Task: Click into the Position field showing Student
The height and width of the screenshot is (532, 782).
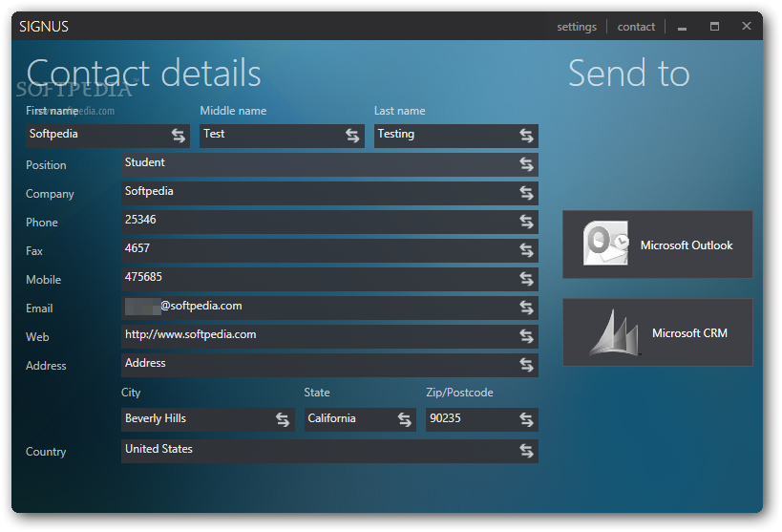Action: tap(329, 164)
